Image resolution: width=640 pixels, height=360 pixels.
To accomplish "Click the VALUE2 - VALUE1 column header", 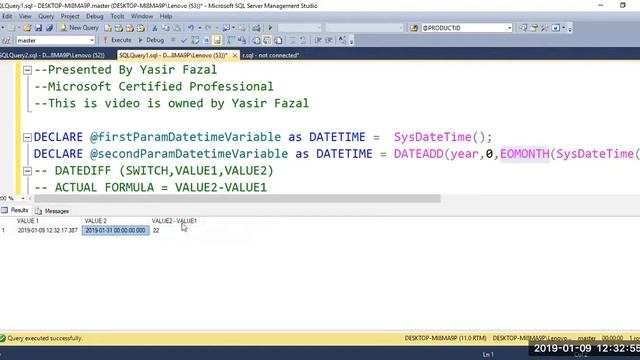I will (174, 221).
